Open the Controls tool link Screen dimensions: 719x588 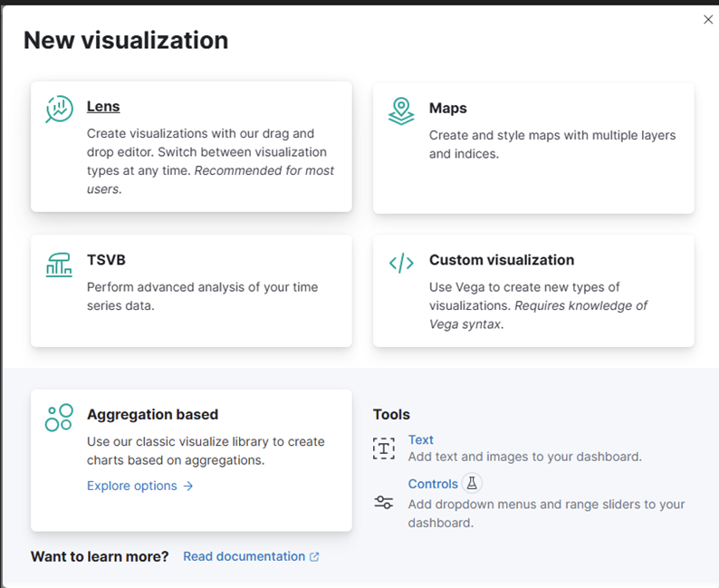(433, 484)
